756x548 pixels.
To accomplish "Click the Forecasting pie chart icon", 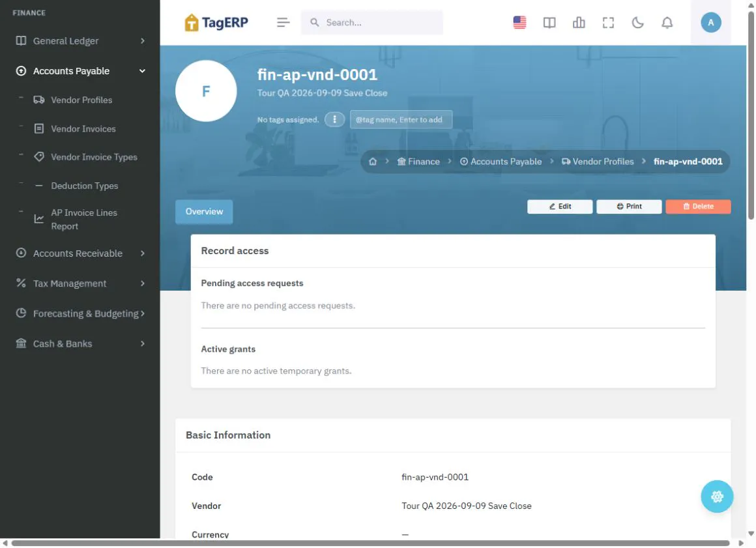I will click(21, 313).
